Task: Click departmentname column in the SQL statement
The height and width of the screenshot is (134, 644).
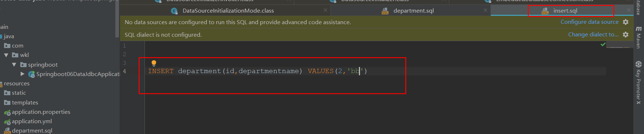Action: pos(268,71)
